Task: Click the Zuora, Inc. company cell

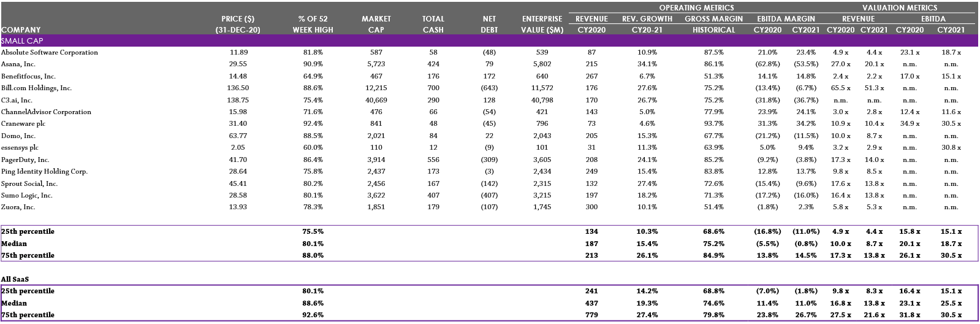Action: [x=18, y=207]
